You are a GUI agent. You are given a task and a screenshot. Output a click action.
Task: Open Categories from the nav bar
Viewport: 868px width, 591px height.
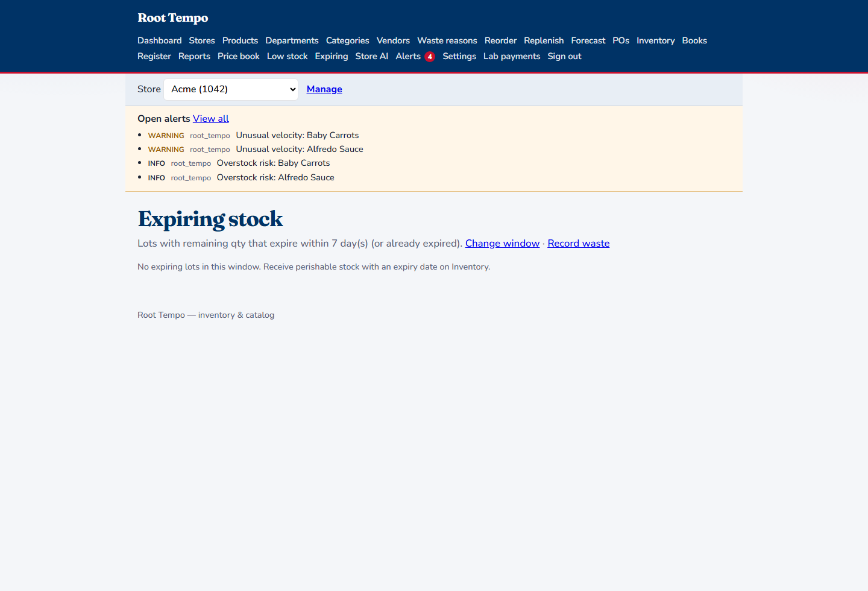[x=347, y=40]
